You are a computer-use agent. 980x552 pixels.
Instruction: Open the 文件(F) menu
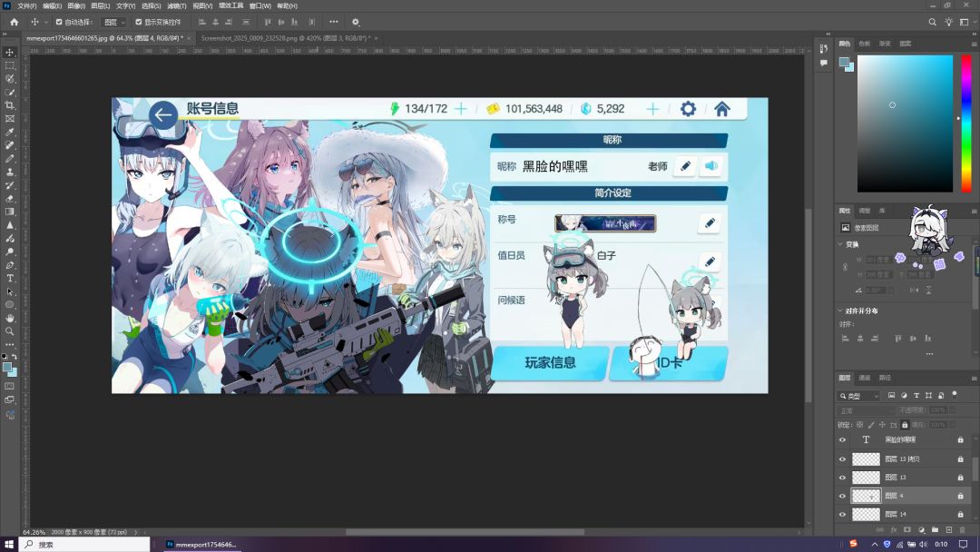coord(27,5)
